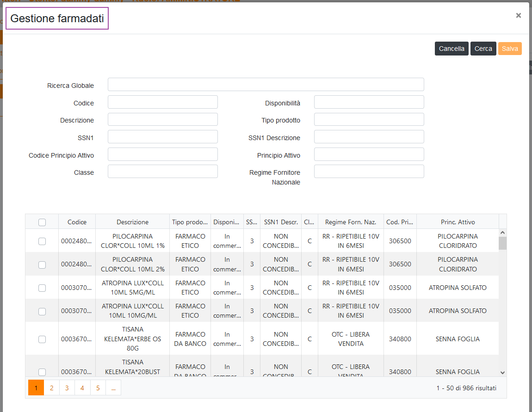
Task: Click into the Codice input field
Action: [x=162, y=102]
